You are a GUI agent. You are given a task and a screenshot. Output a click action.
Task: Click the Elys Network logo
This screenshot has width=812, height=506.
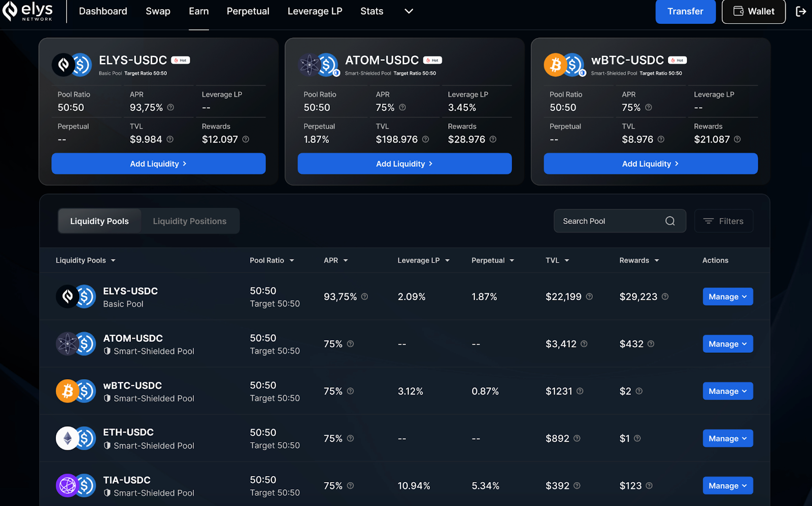[x=28, y=11]
